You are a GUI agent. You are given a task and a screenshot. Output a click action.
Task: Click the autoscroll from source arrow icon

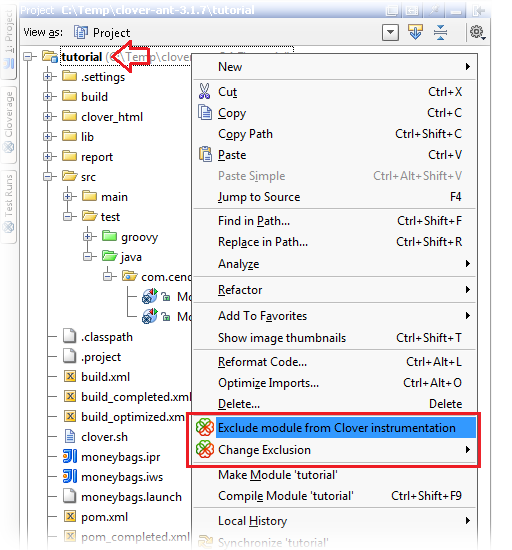pos(415,32)
